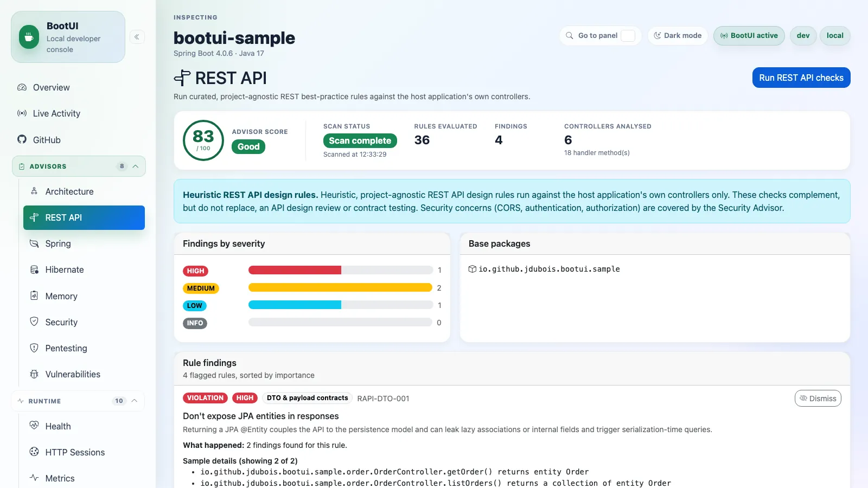Viewport: 868px width, 488px height.
Task: Collapse the Advisors section chevron
Action: point(136,166)
